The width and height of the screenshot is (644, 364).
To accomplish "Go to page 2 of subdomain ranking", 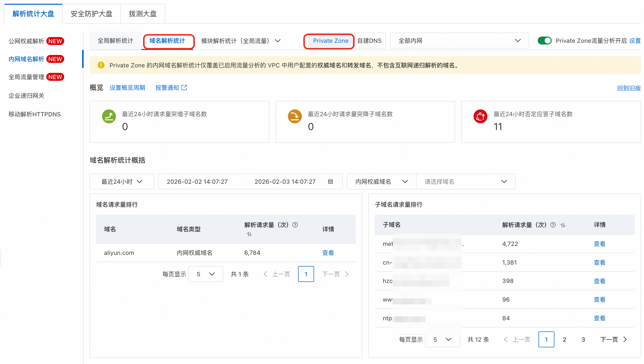I will click(564, 339).
